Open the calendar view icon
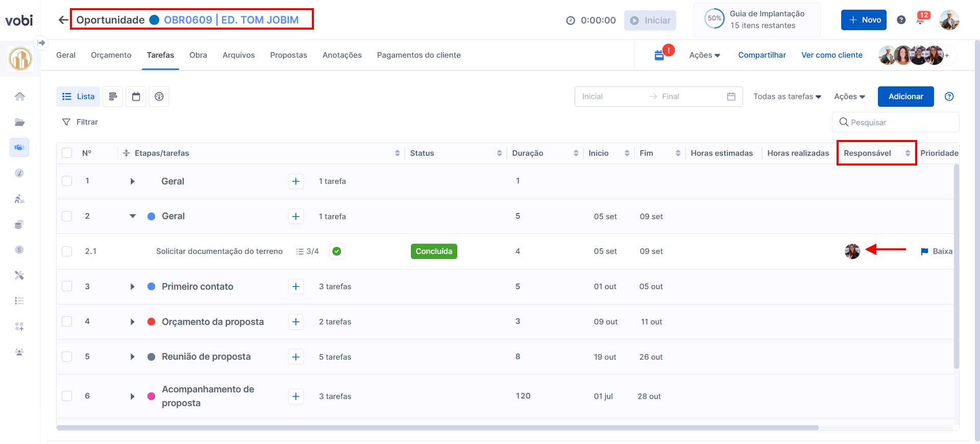Image resolution: width=980 pixels, height=444 pixels. click(x=136, y=97)
